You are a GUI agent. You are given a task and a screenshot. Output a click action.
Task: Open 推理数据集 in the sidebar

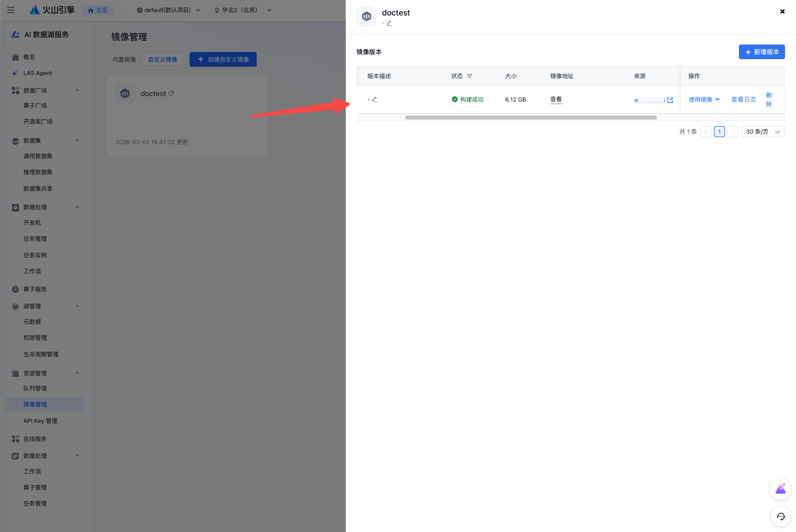click(38, 172)
